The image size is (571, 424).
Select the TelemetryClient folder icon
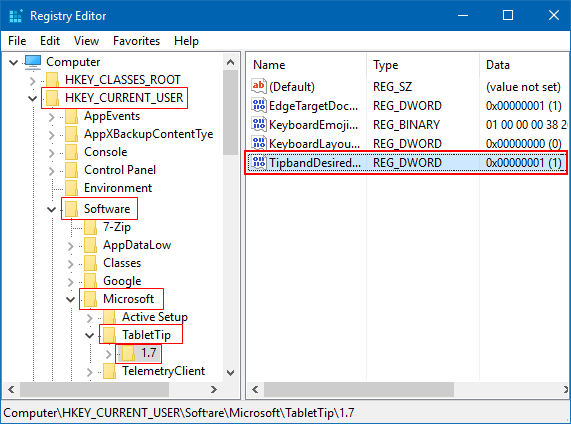tap(109, 371)
